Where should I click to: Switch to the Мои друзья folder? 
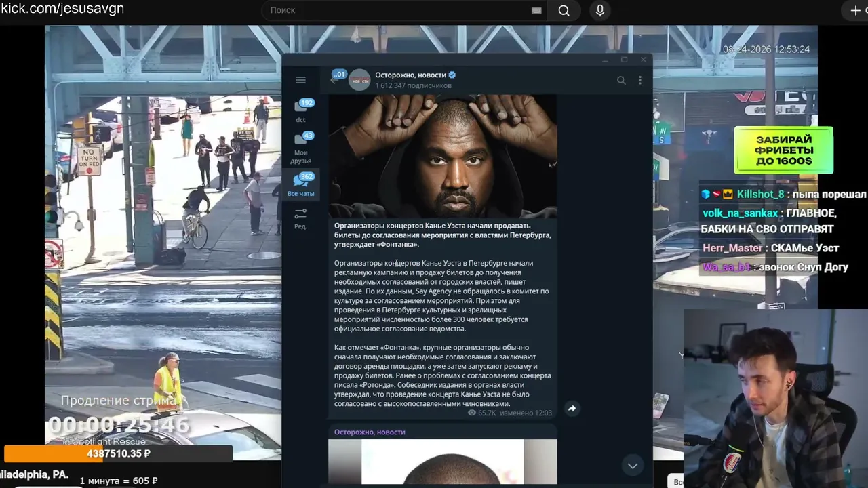[x=300, y=148]
